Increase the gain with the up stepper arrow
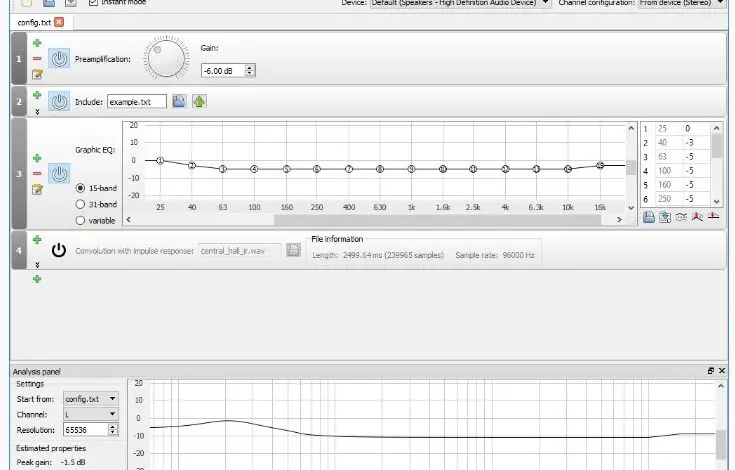The width and height of the screenshot is (735, 470). click(x=250, y=67)
